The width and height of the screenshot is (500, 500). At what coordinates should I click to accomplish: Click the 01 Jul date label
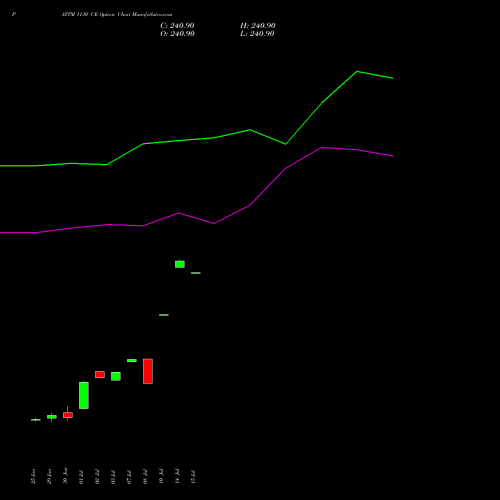pos(81,477)
